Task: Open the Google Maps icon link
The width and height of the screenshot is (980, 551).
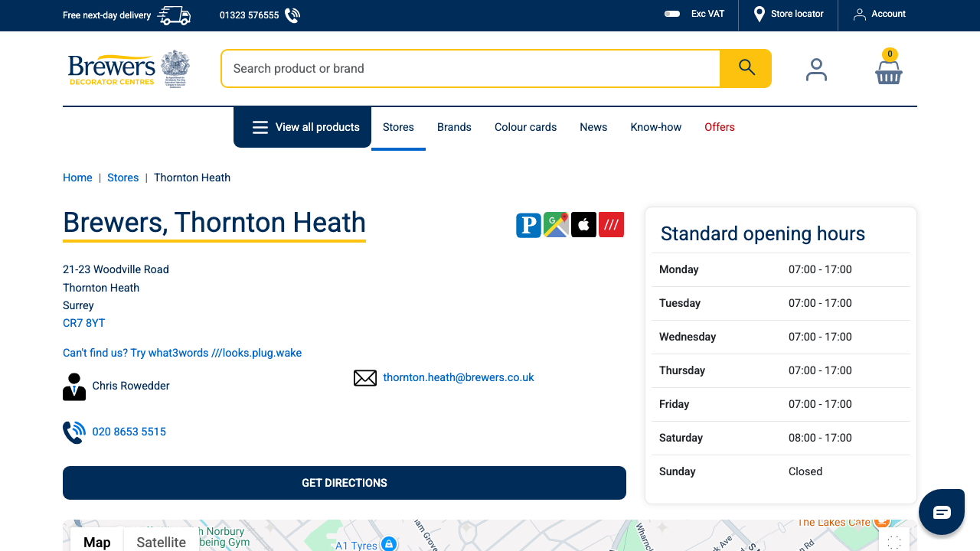Action: point(556,225)
